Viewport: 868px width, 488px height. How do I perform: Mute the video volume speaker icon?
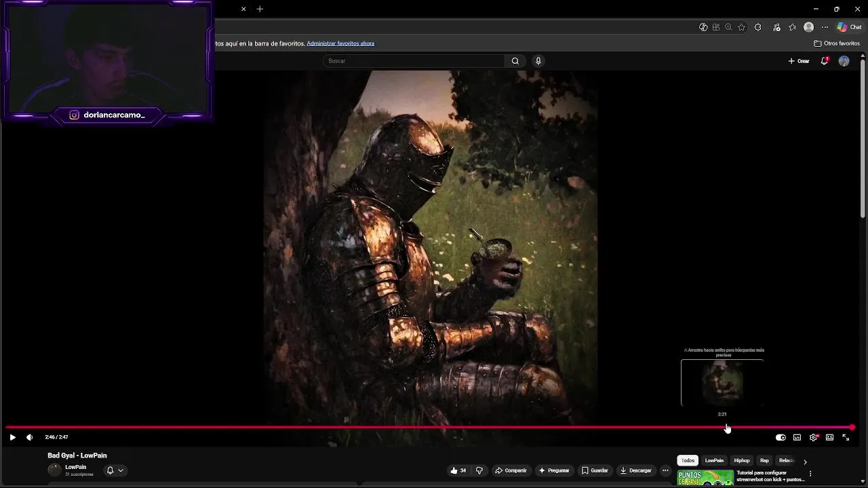pyautogui.click(x=29, y=437)
